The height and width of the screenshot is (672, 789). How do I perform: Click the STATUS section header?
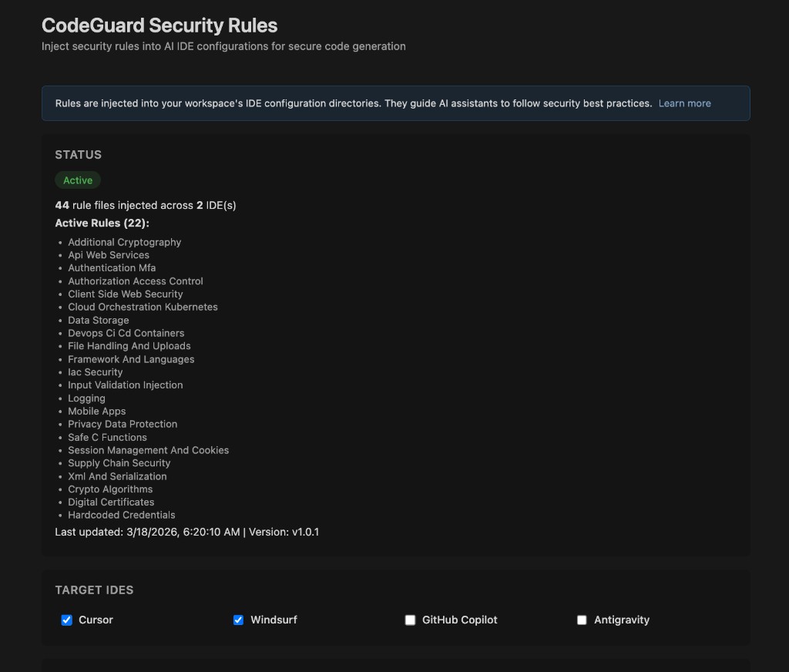click(78, 154)
